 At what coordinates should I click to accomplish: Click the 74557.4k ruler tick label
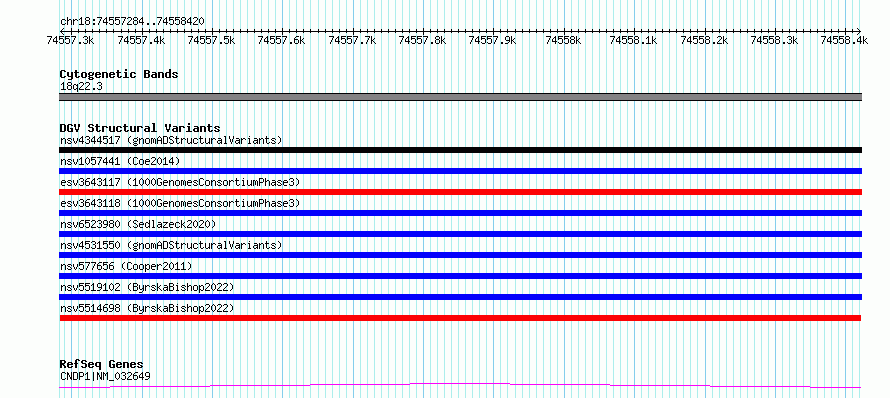tap(141, 40)
